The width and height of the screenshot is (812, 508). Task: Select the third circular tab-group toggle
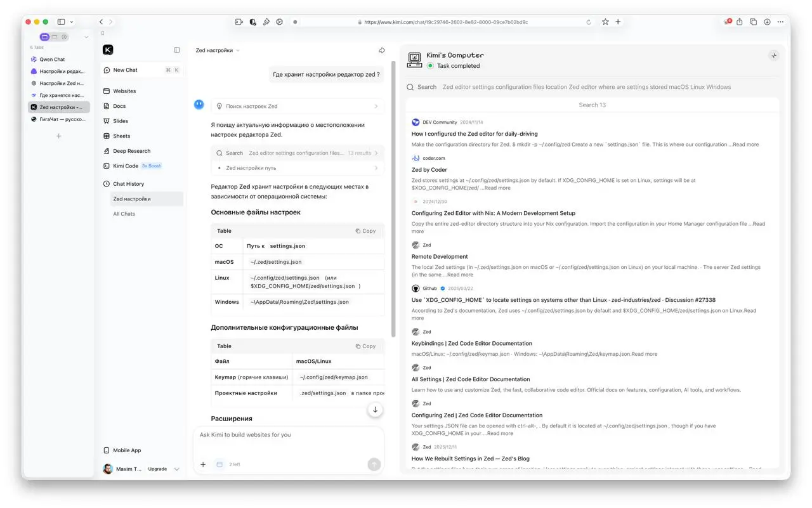pos(64,37)
